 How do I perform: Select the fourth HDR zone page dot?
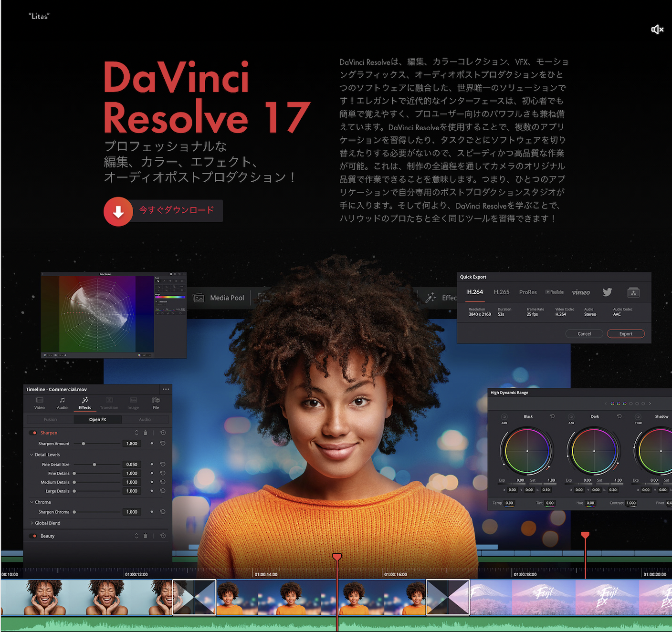coord(631,404)
